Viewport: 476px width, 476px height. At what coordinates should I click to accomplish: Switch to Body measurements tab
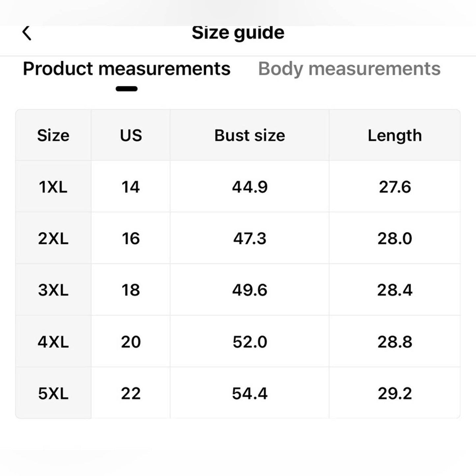pos(349,69)
